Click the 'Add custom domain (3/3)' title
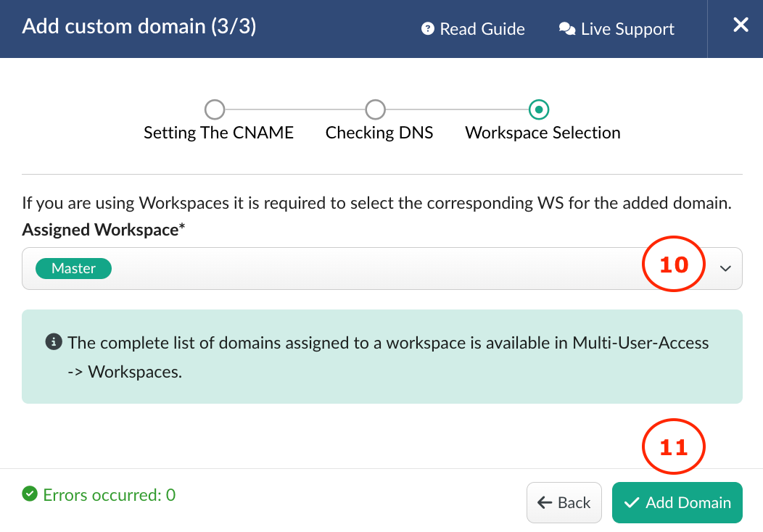 pos(139,26)
